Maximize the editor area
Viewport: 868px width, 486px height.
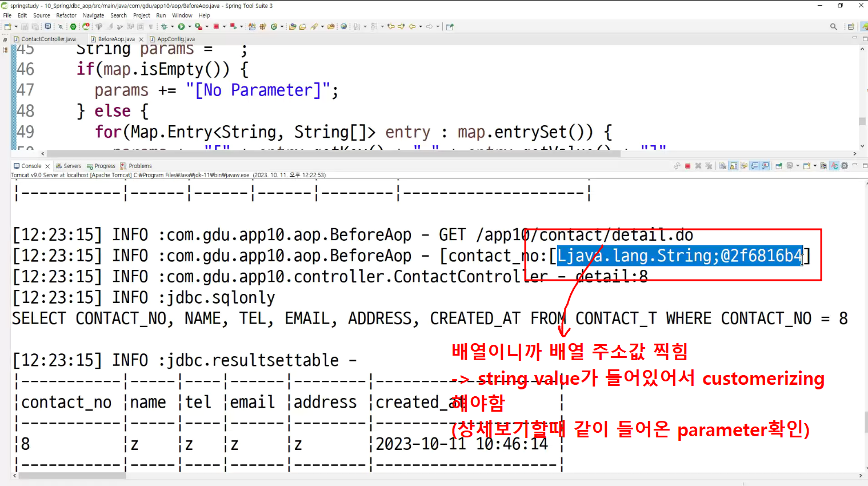(x=865, y=39)
